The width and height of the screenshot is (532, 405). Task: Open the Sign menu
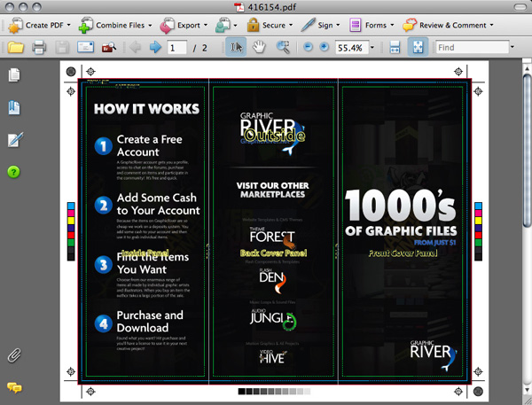point(320,25)
